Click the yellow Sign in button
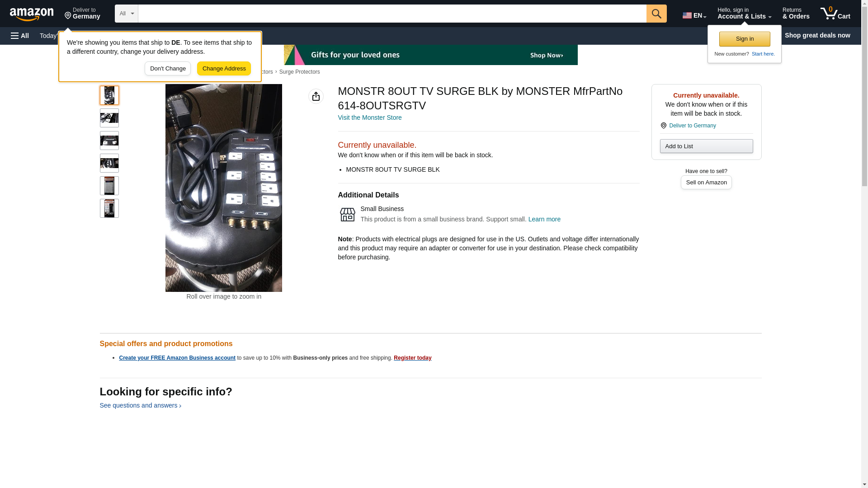The image size is (868, 488). point(745,39)
